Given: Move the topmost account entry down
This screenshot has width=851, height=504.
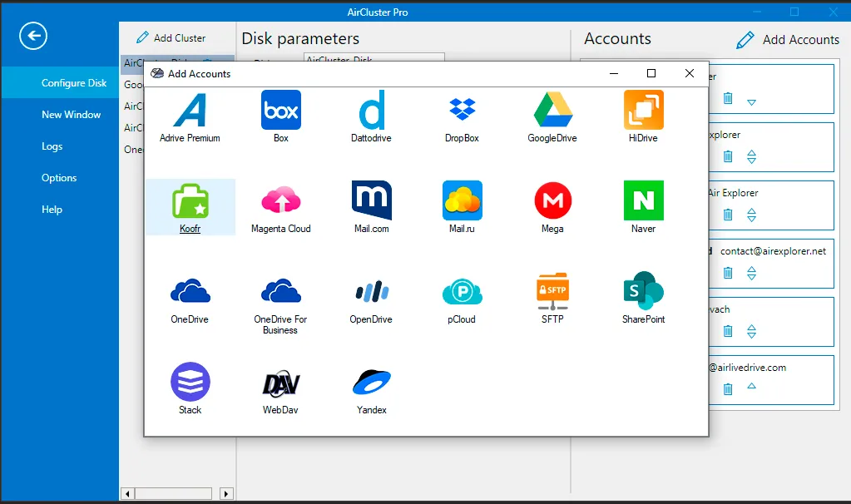Looking at the screenshot, I should [751, 102].
